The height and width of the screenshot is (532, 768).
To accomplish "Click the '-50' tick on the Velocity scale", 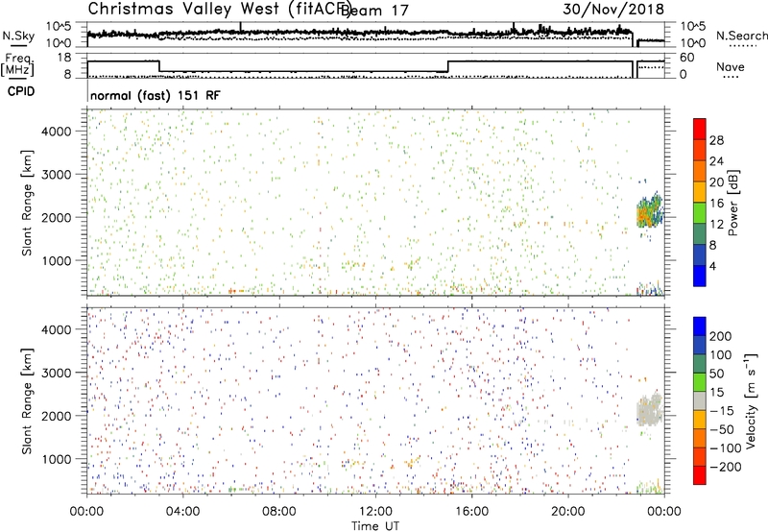I will tap(722, 429).
